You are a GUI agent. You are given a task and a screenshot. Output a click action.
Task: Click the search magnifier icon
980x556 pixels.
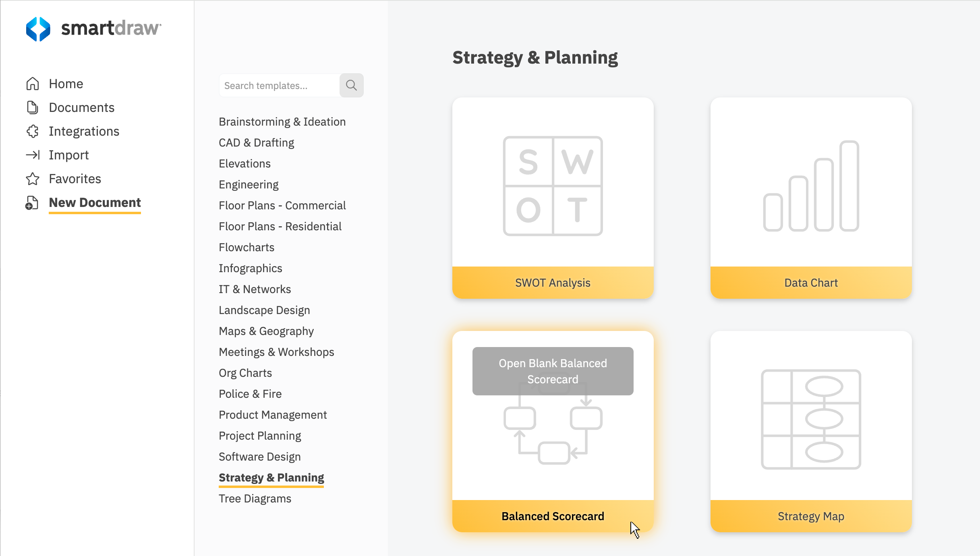[x=351, y=85]
